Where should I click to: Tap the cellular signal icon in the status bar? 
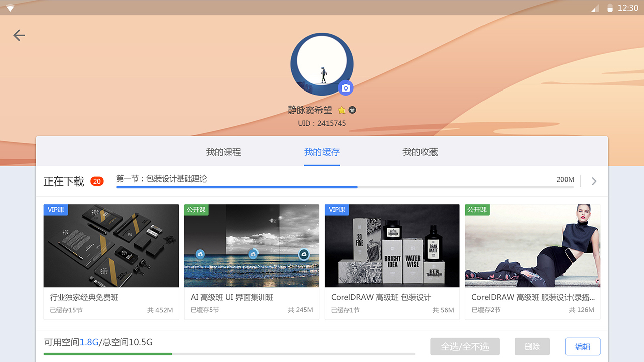point(595,8)
